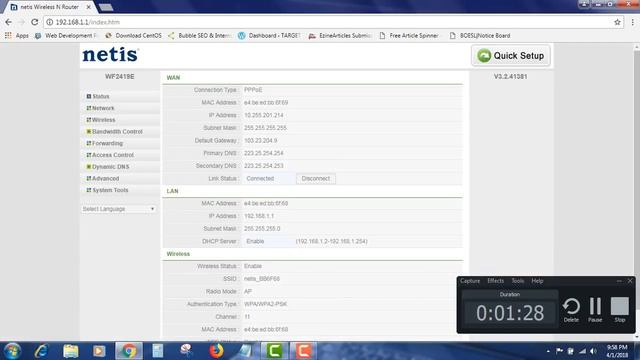Image resolution: width=640 pixels, height=360 pixels.
Task: Minimize the recorder panel
Action: click(x=619, y=281)
